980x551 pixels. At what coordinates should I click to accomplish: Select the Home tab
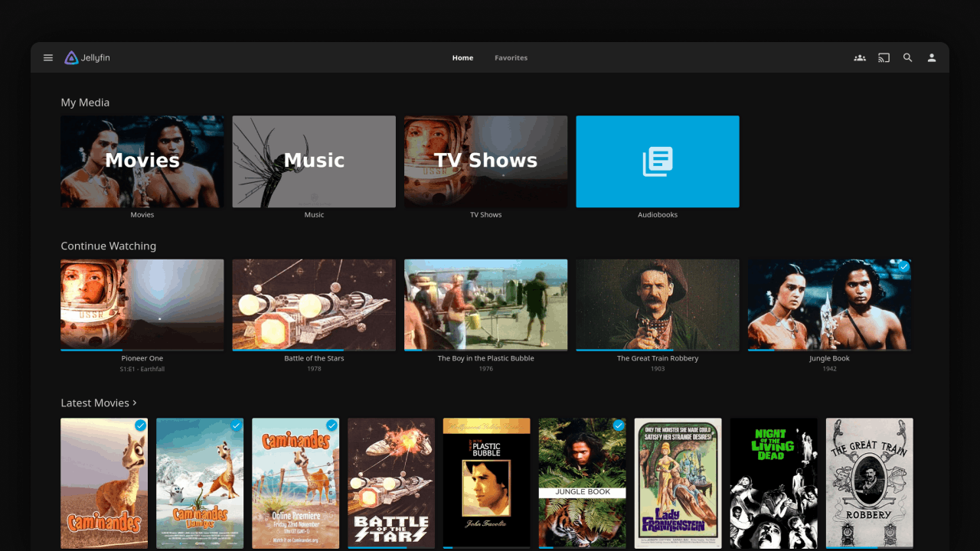(x=462, y=57)
